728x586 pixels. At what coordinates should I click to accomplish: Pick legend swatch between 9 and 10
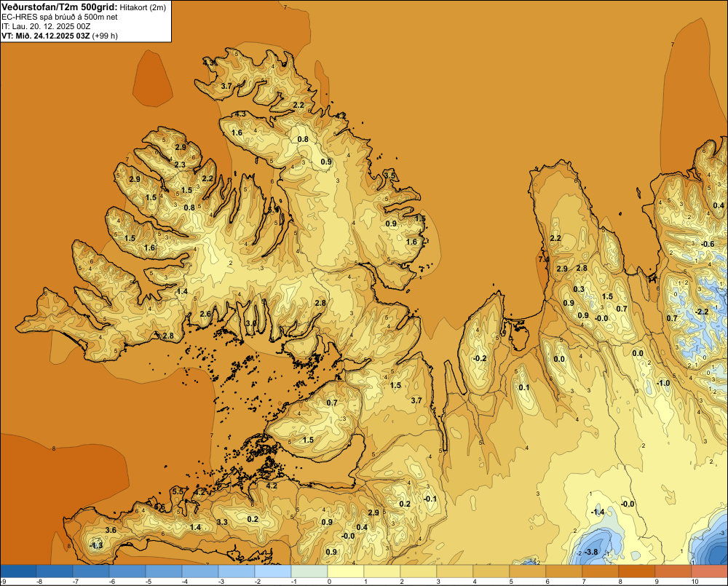tap(673, 571)
